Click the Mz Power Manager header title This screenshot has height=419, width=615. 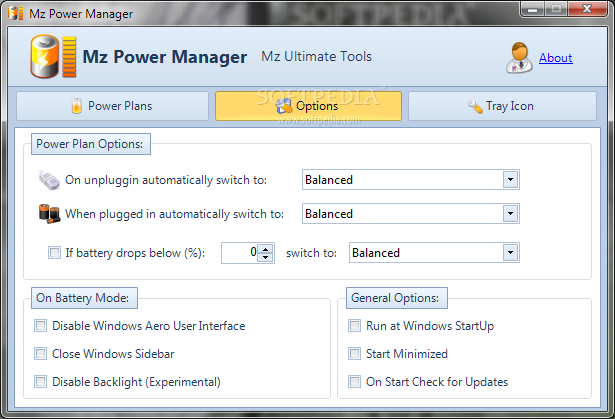165,56
